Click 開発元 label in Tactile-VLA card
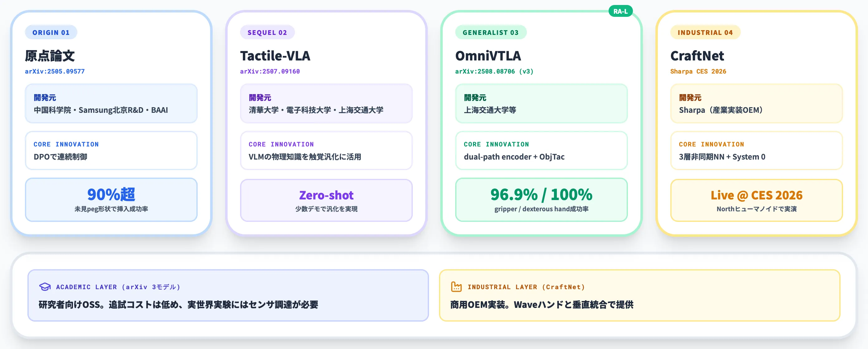 (260, 98)
